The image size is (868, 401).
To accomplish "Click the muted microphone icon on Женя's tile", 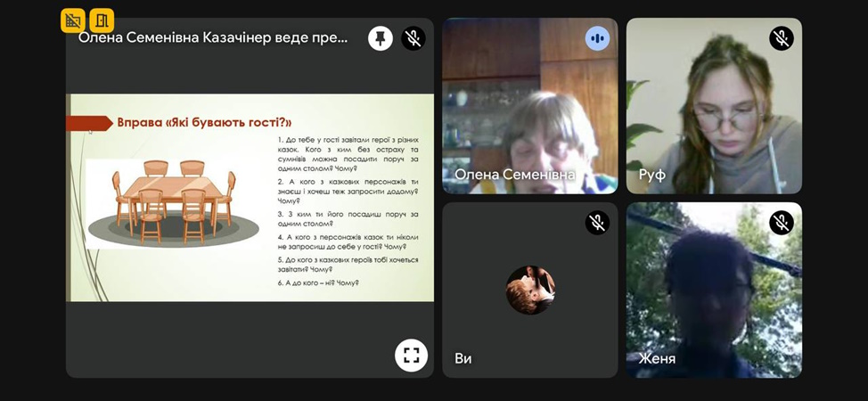I will click(x=781, y=223).
